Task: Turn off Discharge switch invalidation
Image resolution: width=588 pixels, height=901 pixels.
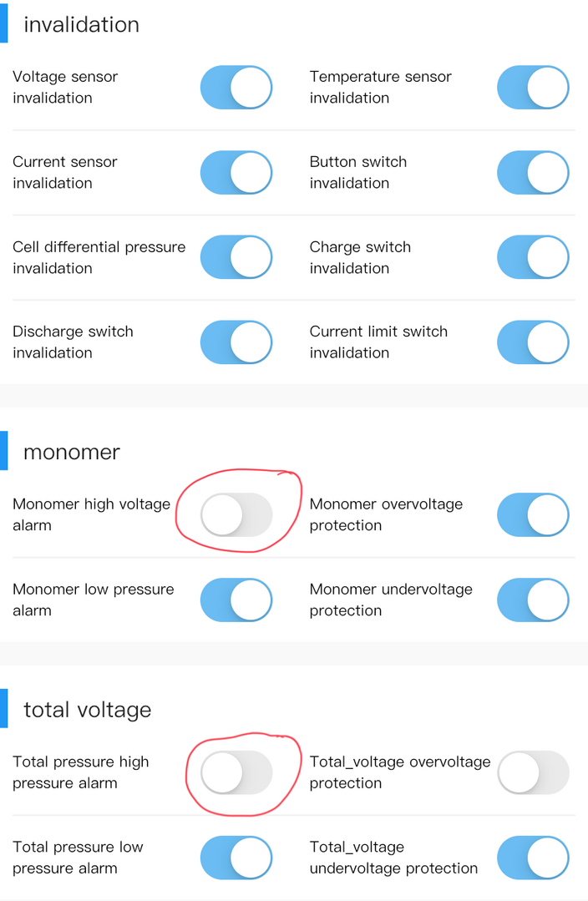Action: click(x=236, y=342)
